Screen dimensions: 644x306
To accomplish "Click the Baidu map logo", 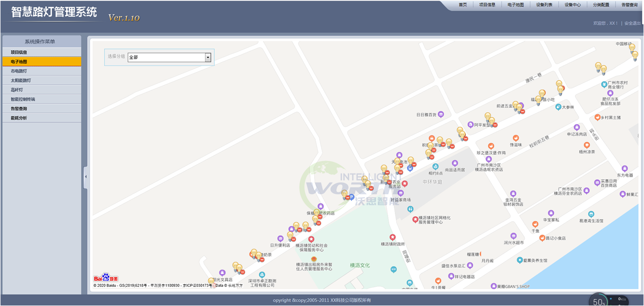I will click(x=106, y=278).
